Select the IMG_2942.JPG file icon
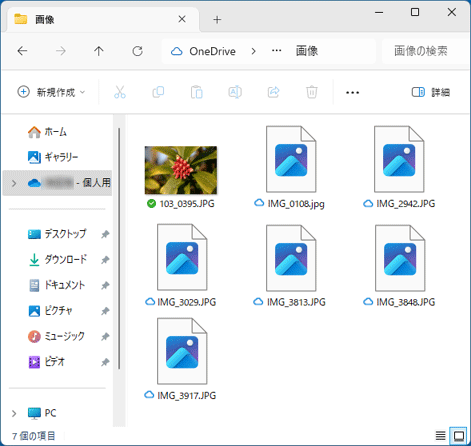The image size is (471, 446). (399, 159)
